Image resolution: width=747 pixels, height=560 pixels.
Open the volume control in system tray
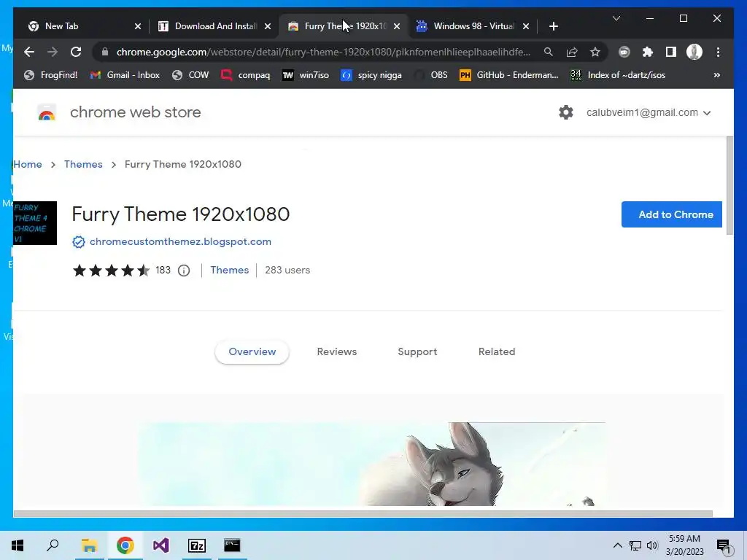tap(652, 545)
